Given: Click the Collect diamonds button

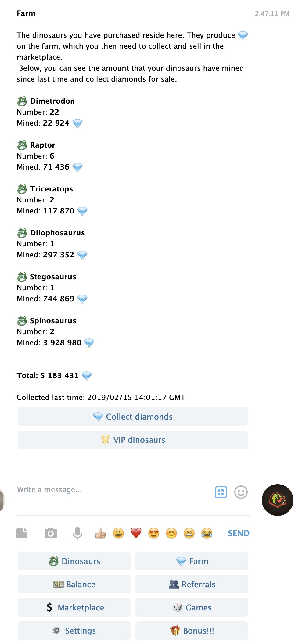Looking at the screenshot, I should (132, 417).
